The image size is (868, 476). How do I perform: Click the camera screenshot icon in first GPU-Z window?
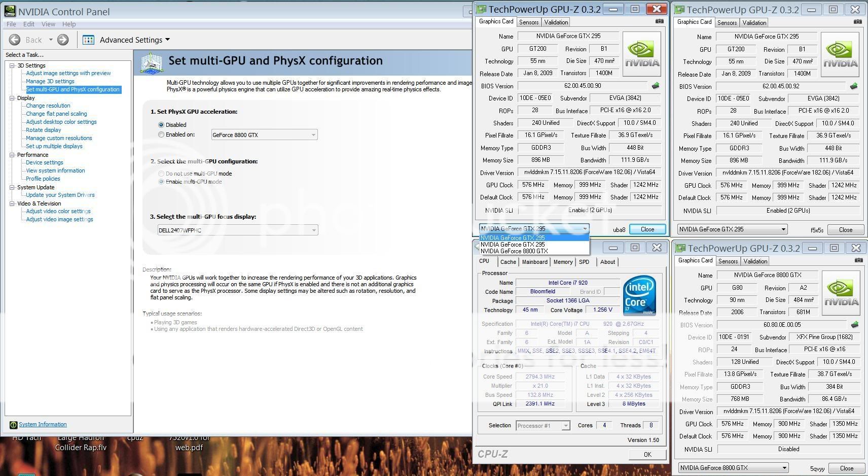point(659,21)
